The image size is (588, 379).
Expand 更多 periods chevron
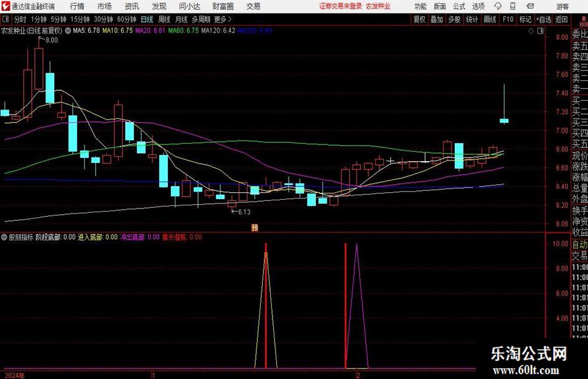coord(230,19)
